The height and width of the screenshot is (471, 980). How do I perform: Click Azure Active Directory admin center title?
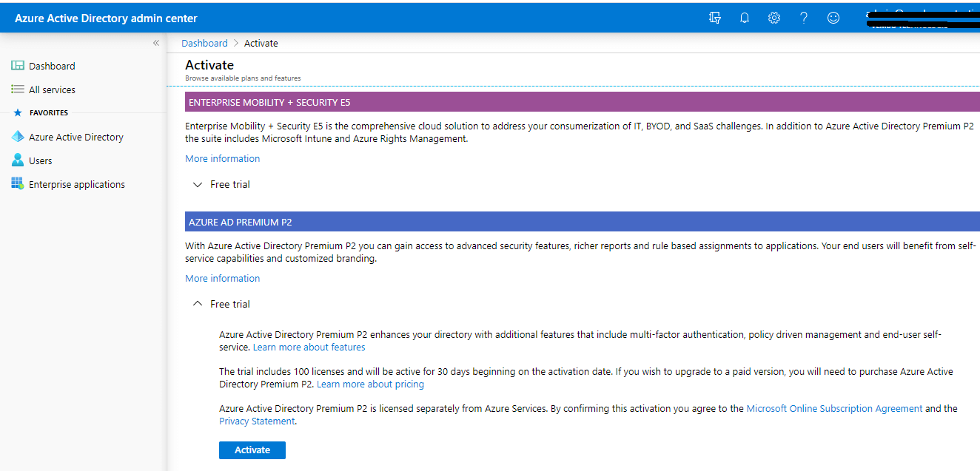coord(106,18)
